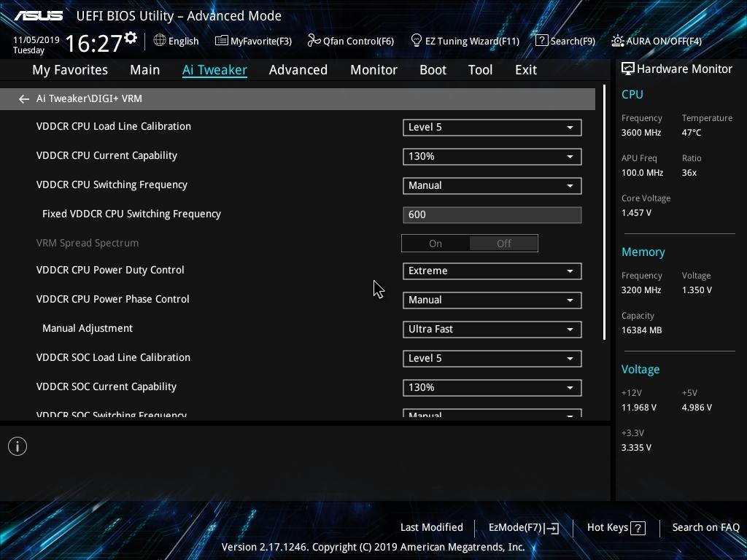Click the gear icon next to the clock
747x560 pixels.
pyautogui.click(x=131, y=38)
